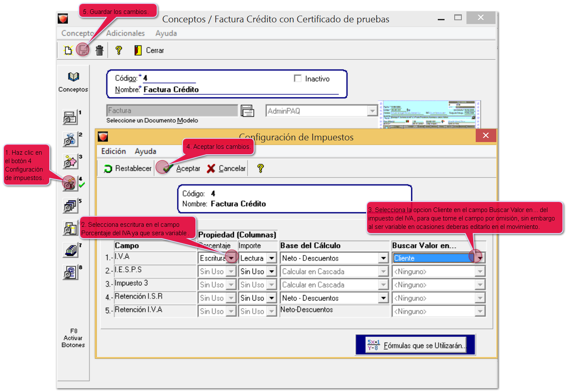The height and width of the screenshot is (392, 568).
Task: Click the trash can Delete icon
Action: click(x=99, y=51)
